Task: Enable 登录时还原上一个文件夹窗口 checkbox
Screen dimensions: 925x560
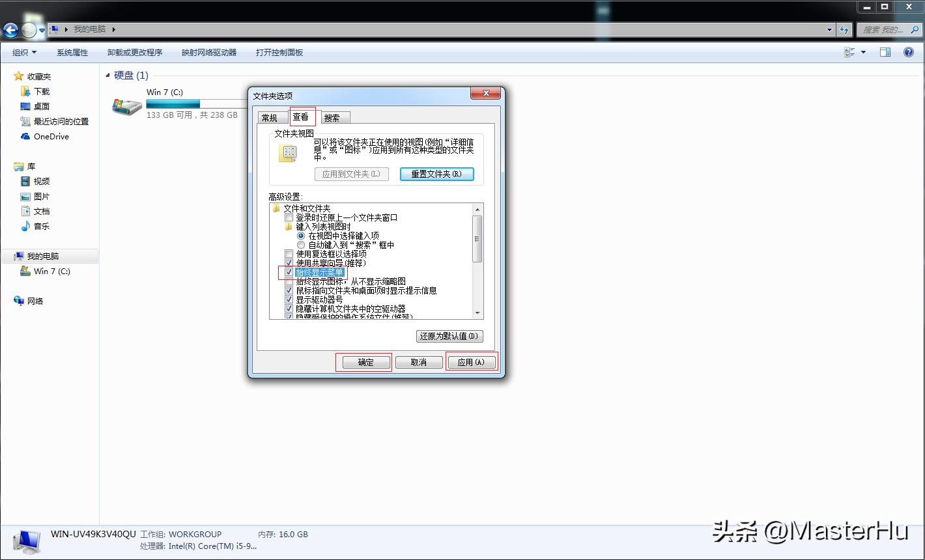Action: tap(289, 217)
